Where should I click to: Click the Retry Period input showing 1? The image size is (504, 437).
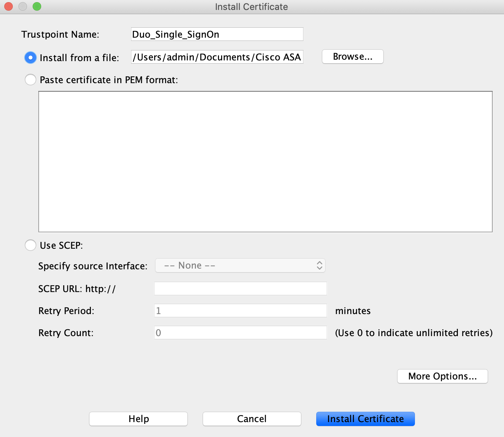pos(240,310)
